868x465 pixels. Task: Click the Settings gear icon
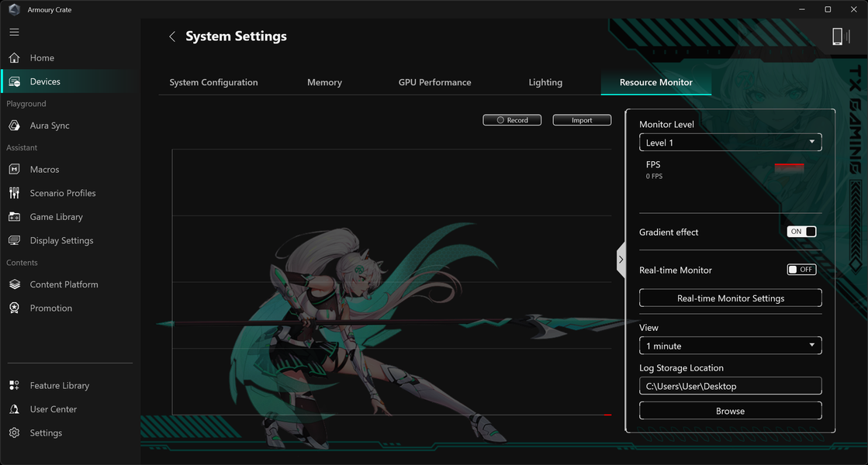tap(15, 433)
